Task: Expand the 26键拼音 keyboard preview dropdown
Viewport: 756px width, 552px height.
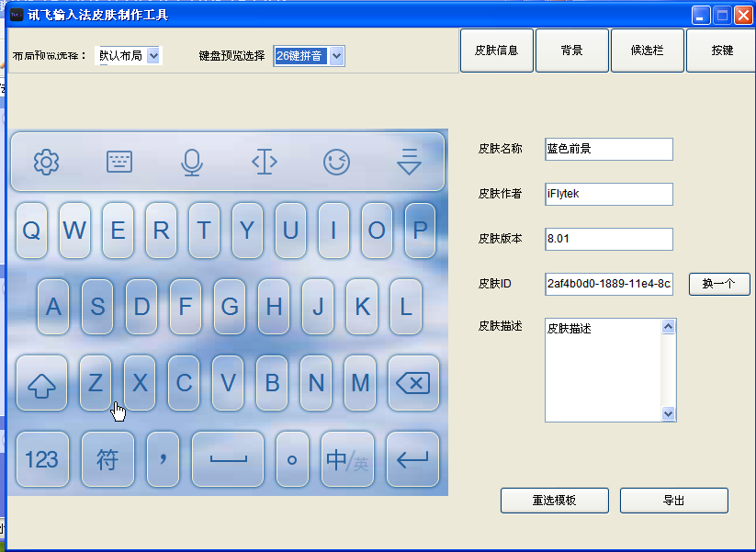Action: tap(336, 56)
